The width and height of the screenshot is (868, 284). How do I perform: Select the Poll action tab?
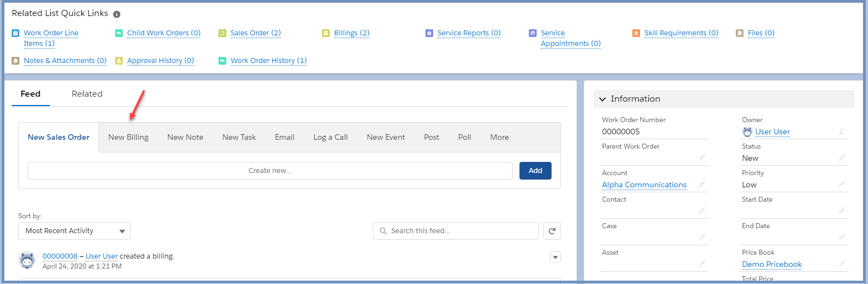tap(465, 137)
